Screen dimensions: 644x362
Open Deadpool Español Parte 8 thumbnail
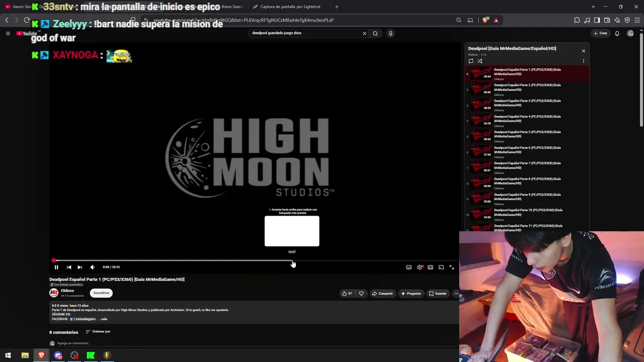pyautogui.click(x=481, y=183)
